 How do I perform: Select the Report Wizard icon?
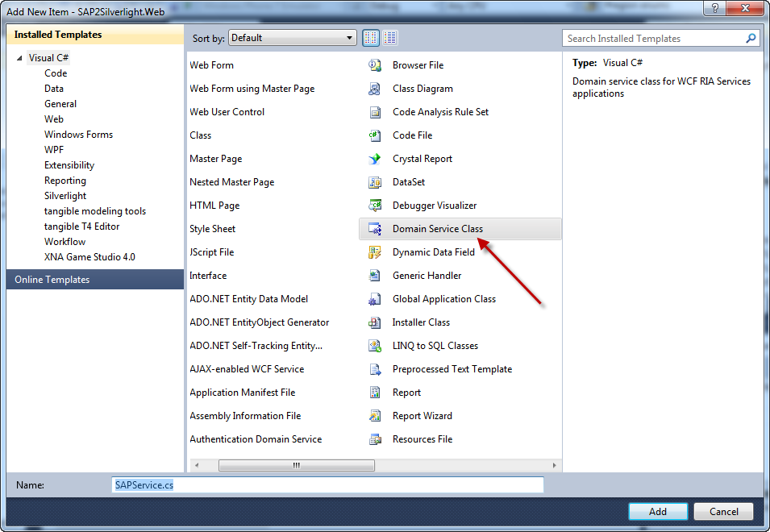[x=375, y=416]
